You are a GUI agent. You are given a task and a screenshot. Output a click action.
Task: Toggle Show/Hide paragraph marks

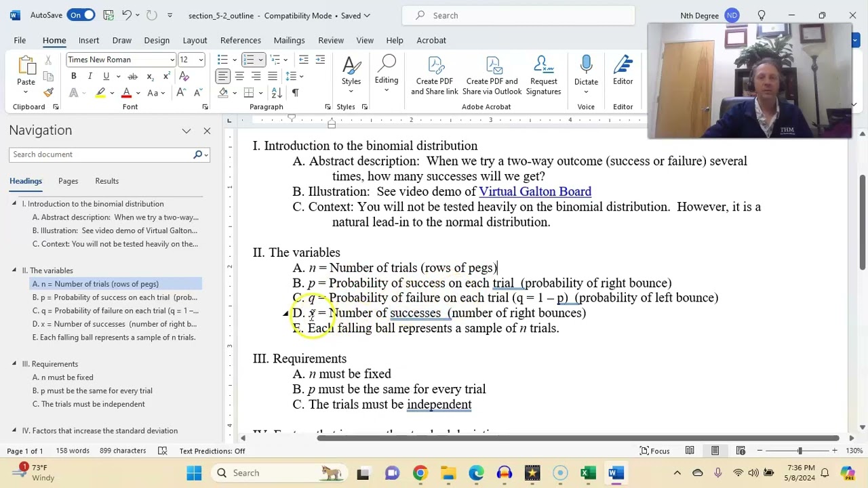295,93
